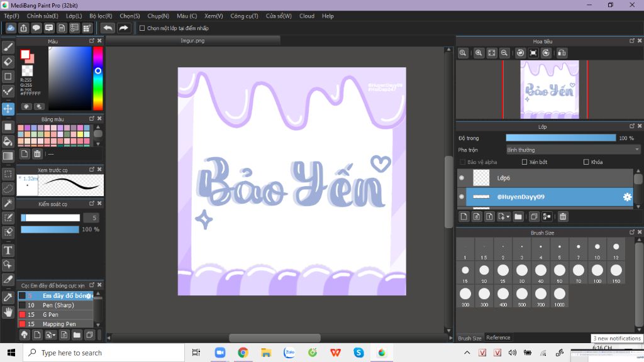Fit canvas to window in Navigator
Screen dimensions: 644x362
tap(492, 53)
